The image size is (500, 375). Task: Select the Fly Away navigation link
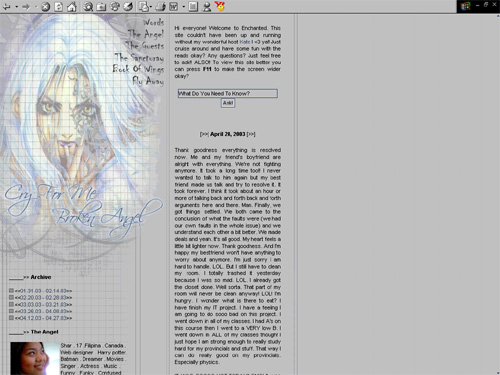148,81
